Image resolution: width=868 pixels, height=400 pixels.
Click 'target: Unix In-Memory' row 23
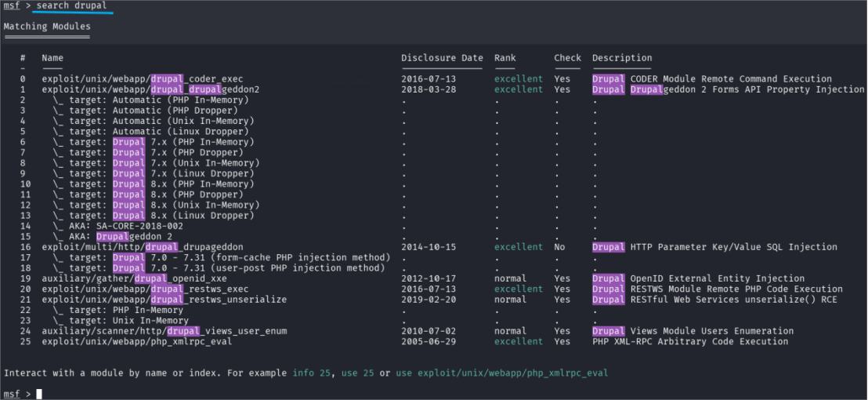pos(121,321)
